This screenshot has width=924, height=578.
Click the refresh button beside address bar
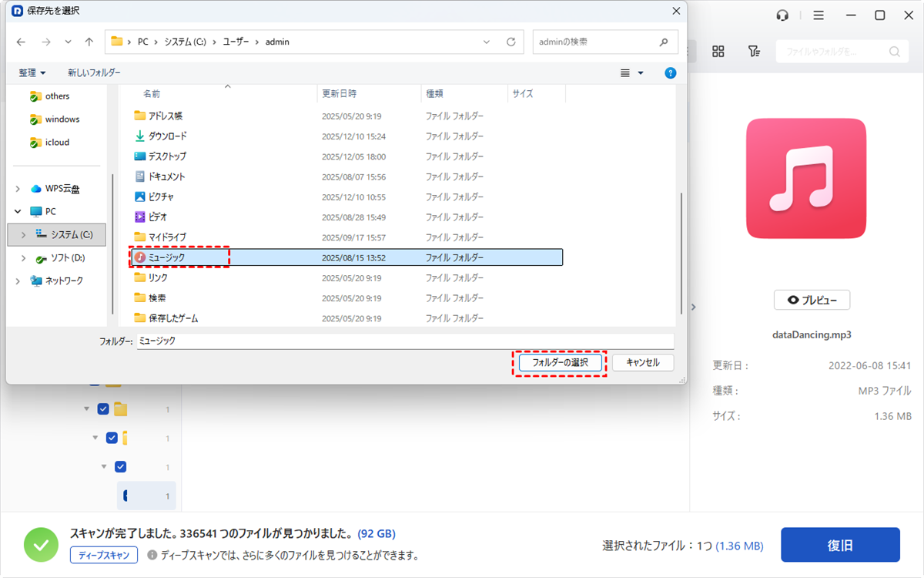[511, 42]
